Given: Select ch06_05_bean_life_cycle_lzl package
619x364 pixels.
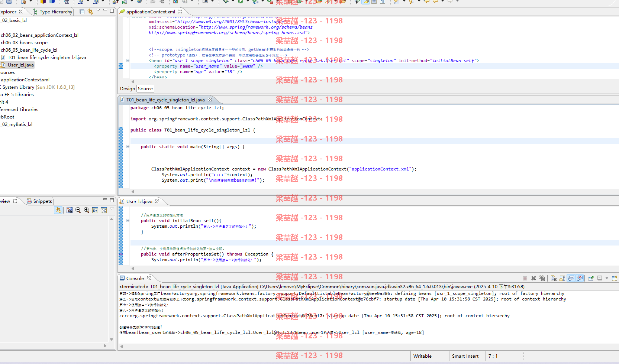Looking at the screenshot, I should 29,50.
